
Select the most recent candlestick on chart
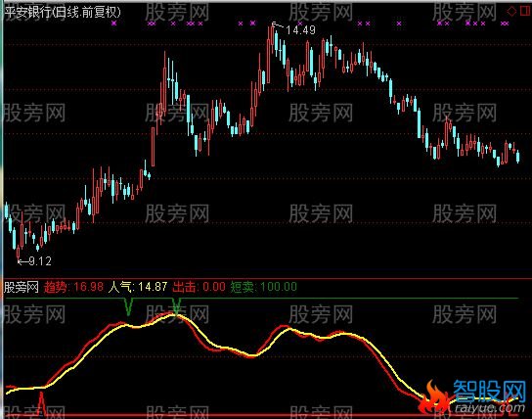point(517,157)
